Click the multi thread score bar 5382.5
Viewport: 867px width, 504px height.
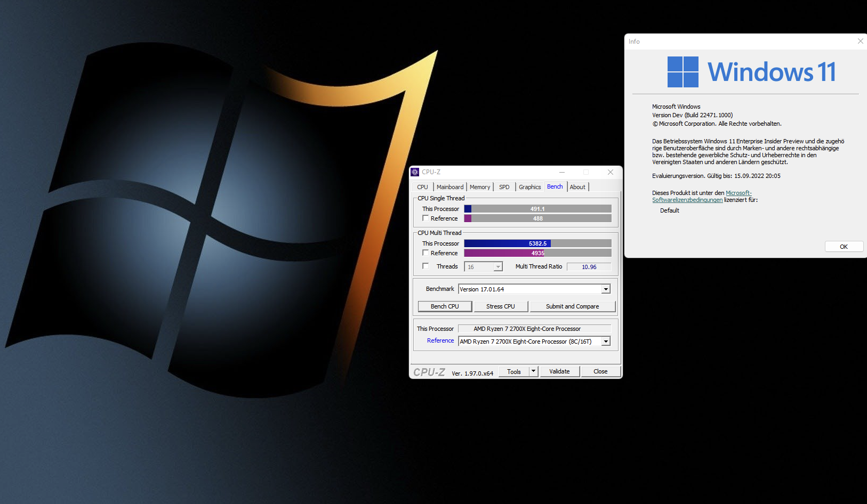(x=537, y=243)
